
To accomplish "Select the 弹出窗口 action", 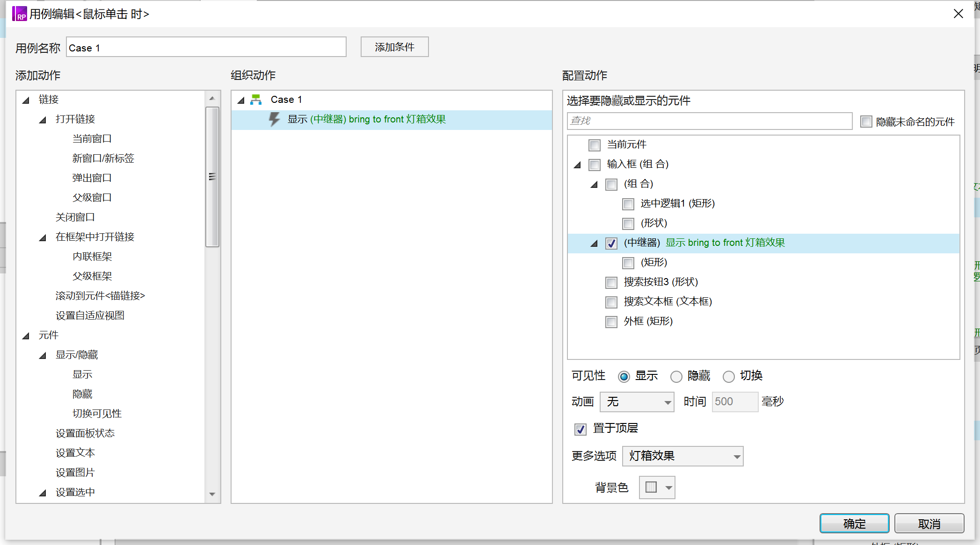I will pos(92,178).
